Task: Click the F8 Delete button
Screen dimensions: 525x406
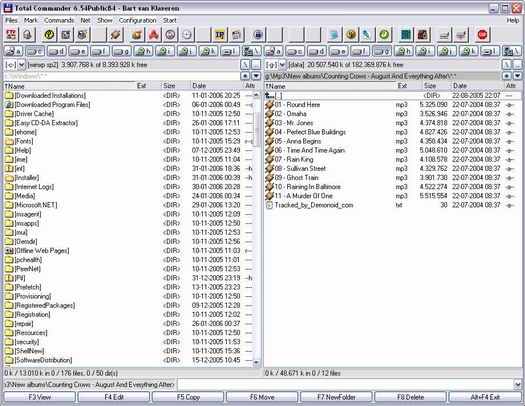Action: coord(410,397)
